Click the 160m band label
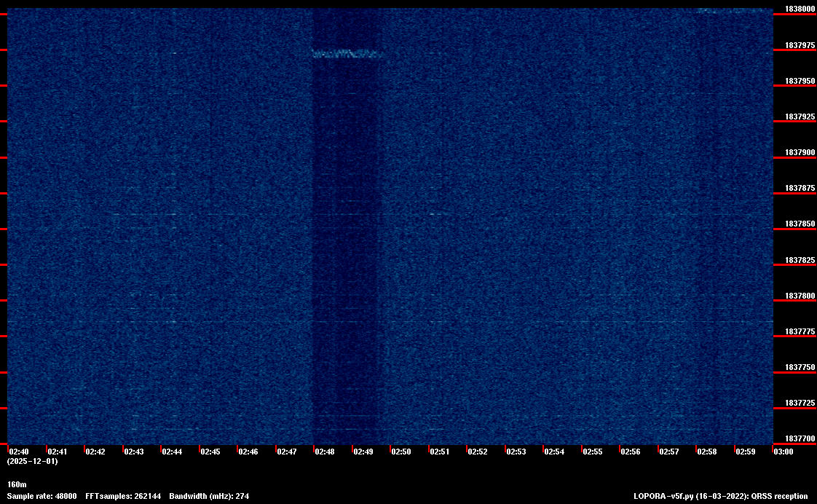The height and width of the screenshot is (504, 817). pyautogui.click(x=17, y=484)
